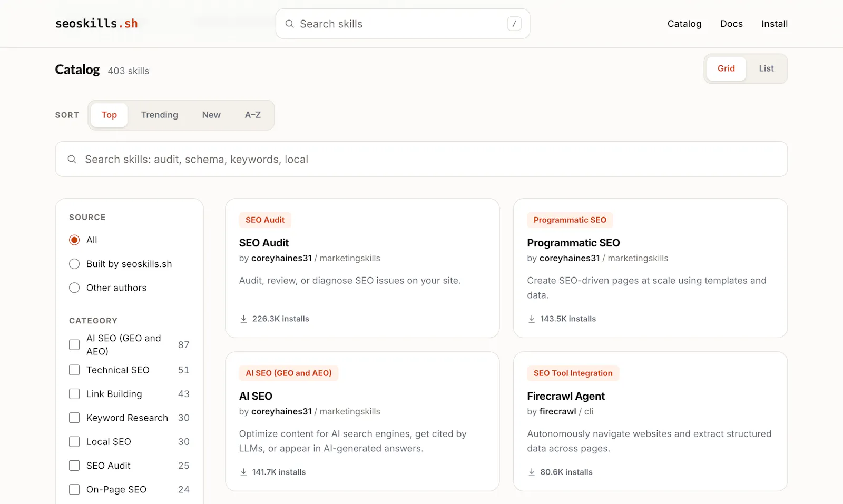Click the seoskills.sh logo

pyautogui.click(x=96, y=24)
